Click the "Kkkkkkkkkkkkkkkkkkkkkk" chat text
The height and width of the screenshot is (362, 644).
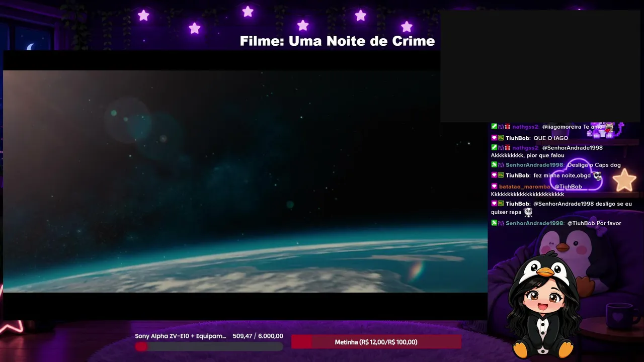point(527,194)
